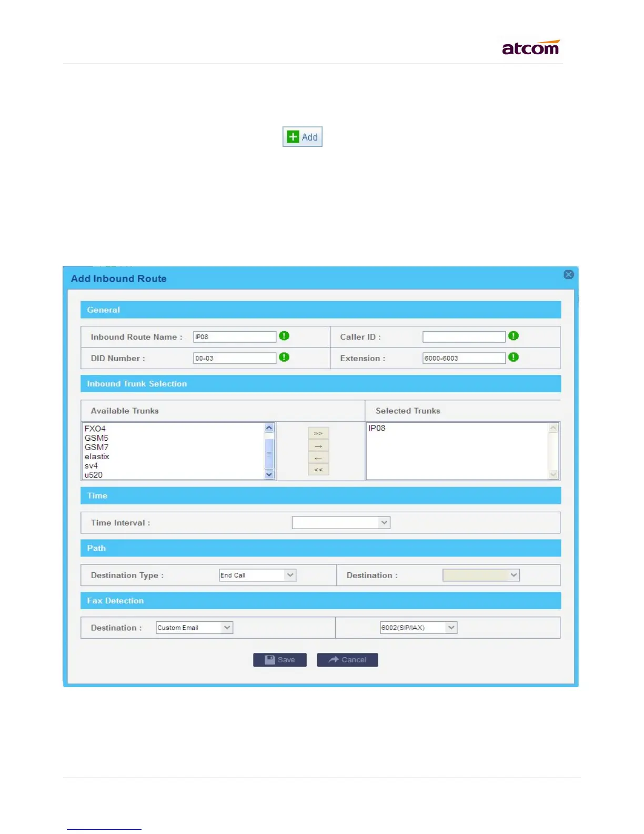Close the Add Inbound Route dialog
This screenshot has width=644, height=834.
(x=568, y=275)
